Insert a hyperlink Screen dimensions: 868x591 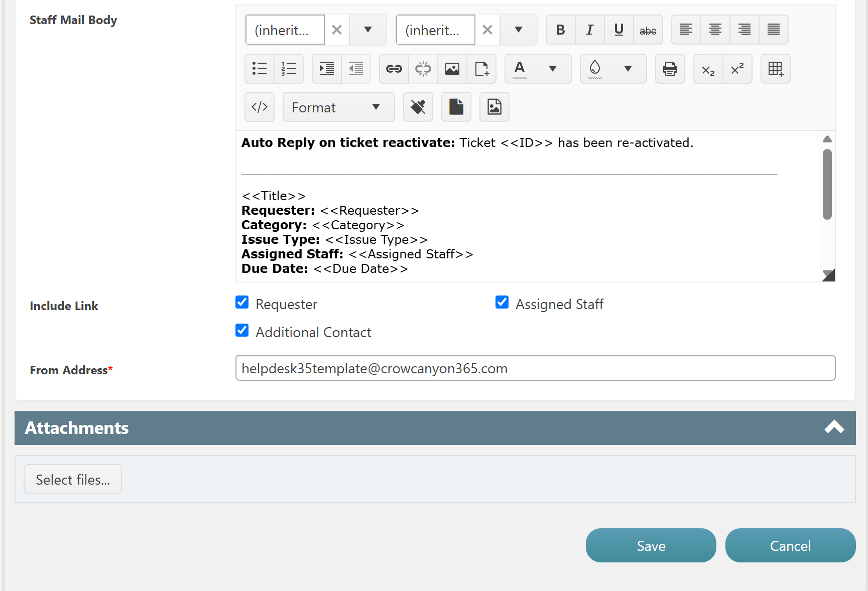[394, 69]
